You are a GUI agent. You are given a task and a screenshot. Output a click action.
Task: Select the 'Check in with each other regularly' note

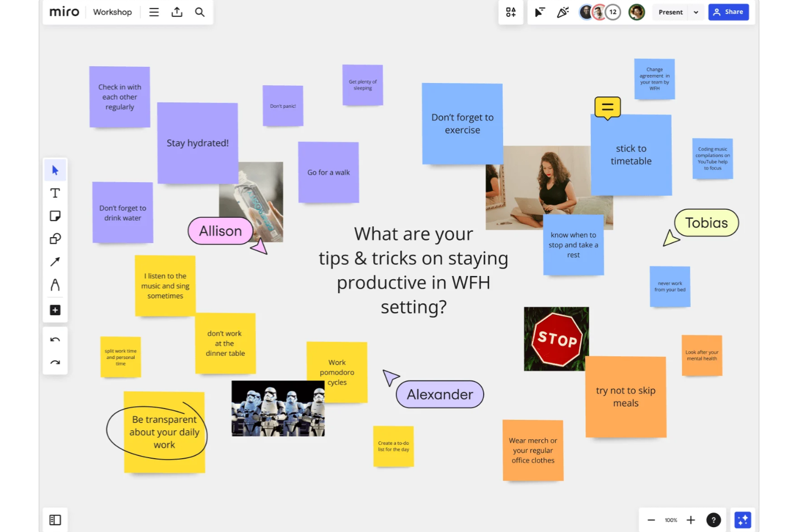(x=120, y=97)
